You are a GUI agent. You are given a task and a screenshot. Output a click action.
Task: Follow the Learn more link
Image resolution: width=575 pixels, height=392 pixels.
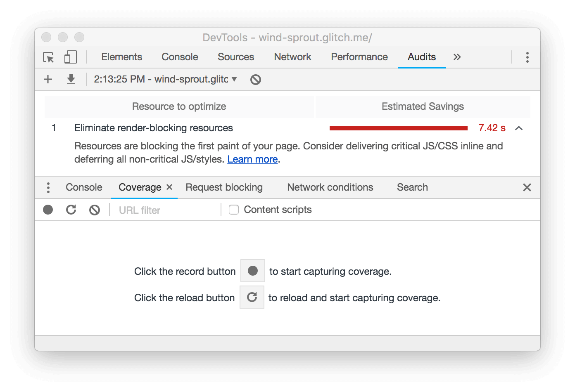pyautogui.click(x=252, y=159)
